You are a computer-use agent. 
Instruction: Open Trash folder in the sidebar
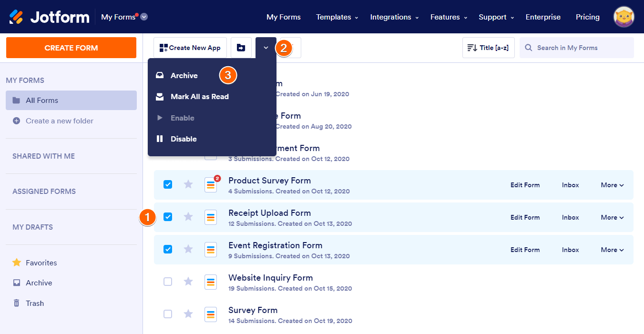click(34, 303)
